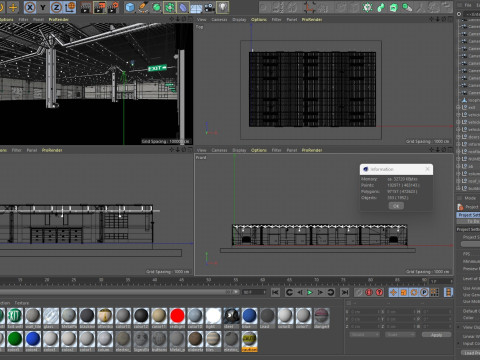Open View menu in Top viewport
The height and width of the screenshot is (360, 480).
tap(201, 20)
